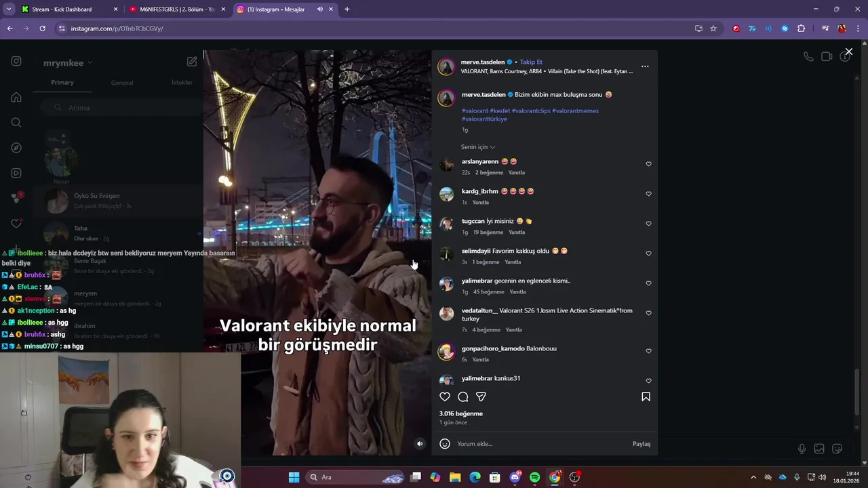Image resolution: width=868 pixels, height=488 pixels.
Task: Switch to the General messages tab
Action: click(122, 83)
